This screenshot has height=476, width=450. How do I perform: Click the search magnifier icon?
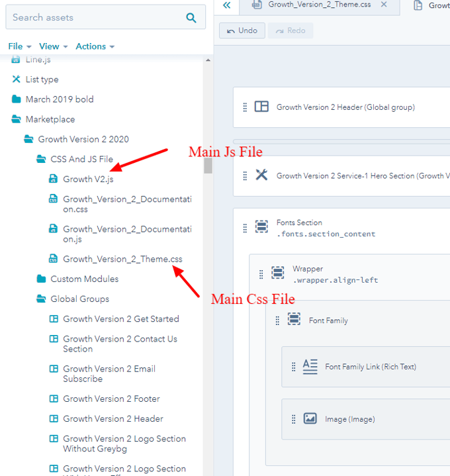pos(191,18)
